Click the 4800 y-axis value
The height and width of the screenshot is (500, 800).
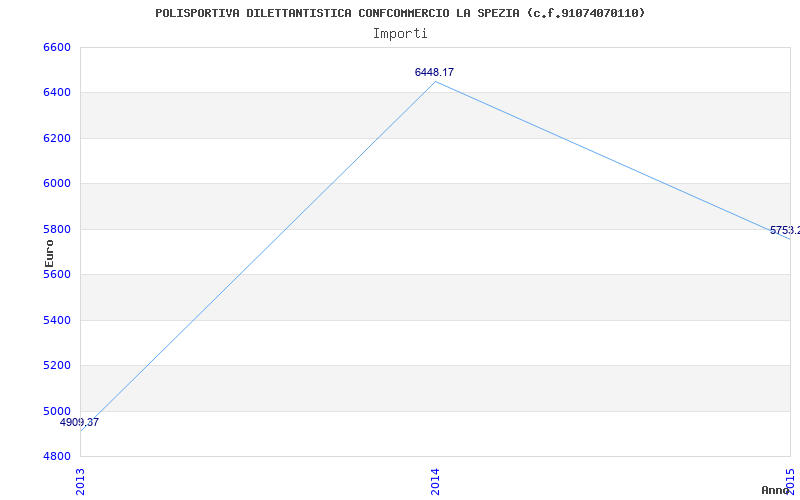56,456
